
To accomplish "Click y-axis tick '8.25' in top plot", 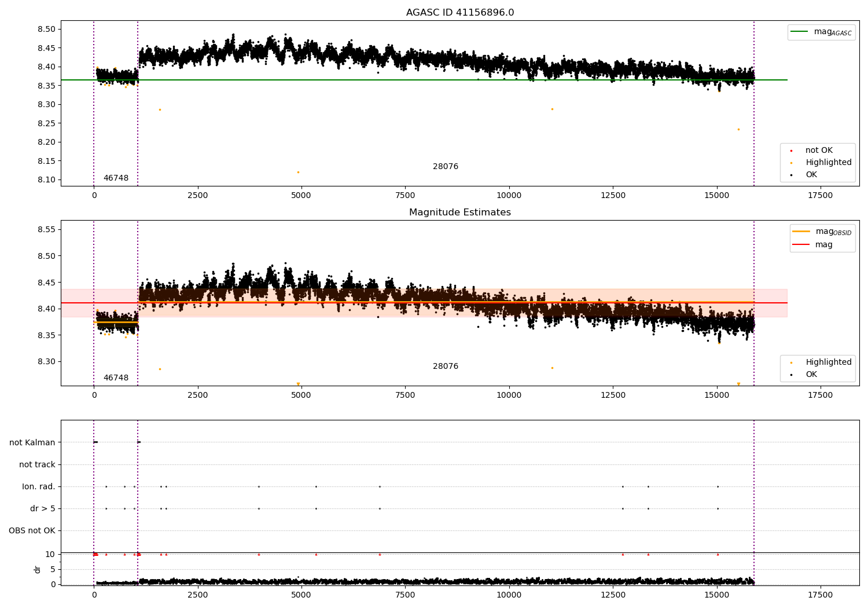I will click(46, 123).
